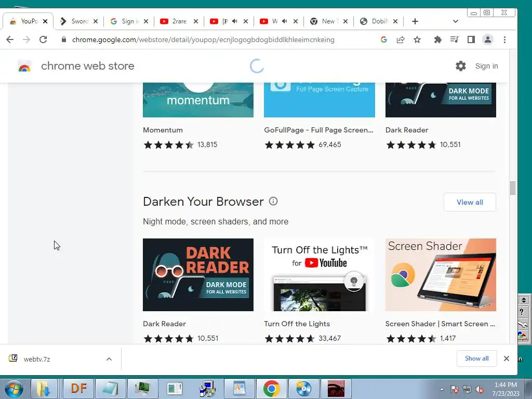Image resolution: width=532 pixels, height=399 pixels.
Task: Toggle the side panel icon
Action: 471,39
